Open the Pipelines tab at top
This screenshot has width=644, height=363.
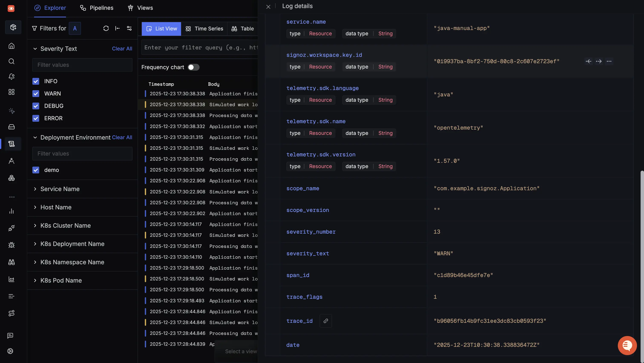[x=97, y=8]
